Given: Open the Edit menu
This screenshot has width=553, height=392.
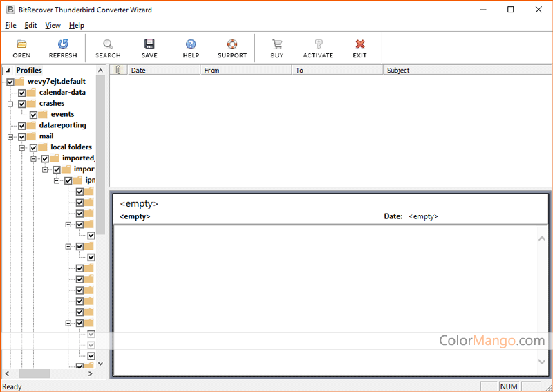Looking at the screenshot, I should tap(30, 25).
